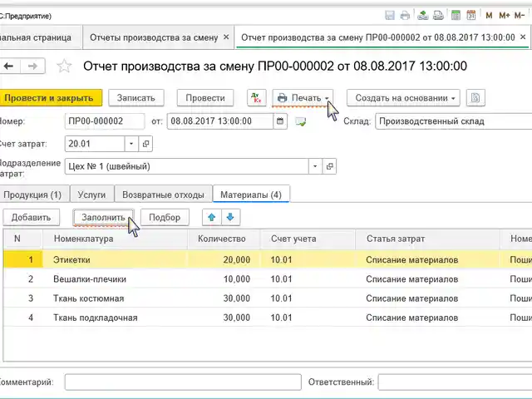Go forward with the right arrow button
Image resolution: width=532 pixels, height=399 pixels.
[x=33, y=66]
